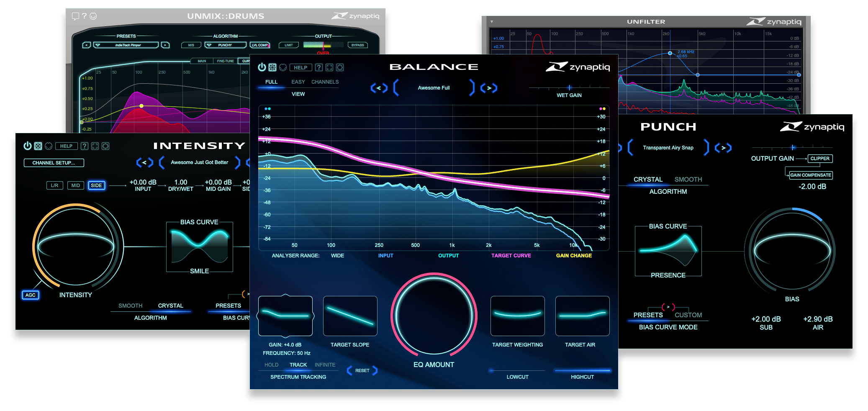Toggle the Intensity power icon
Image resolution: width=868 pixels, height=411 pixels.
28,146
